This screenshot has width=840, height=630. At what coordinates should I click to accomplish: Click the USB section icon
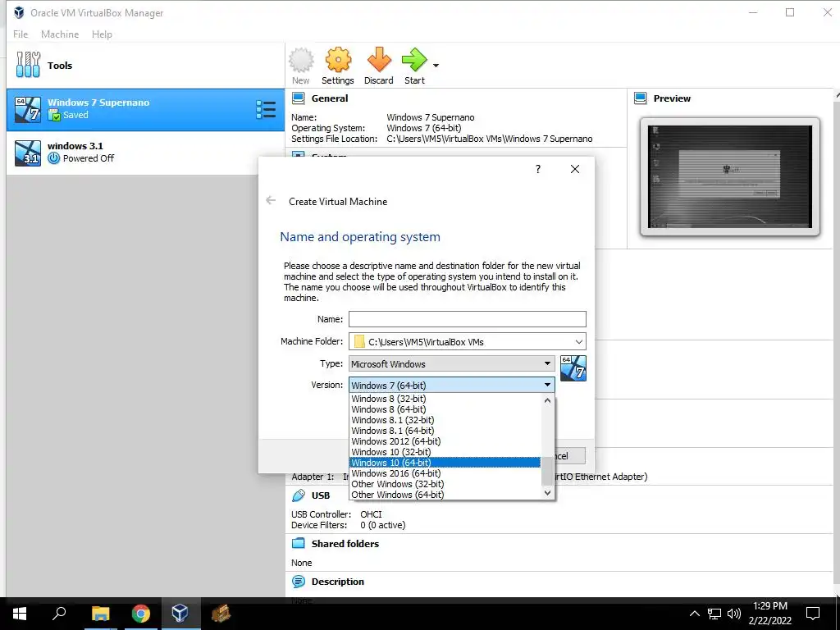(298, 495)
